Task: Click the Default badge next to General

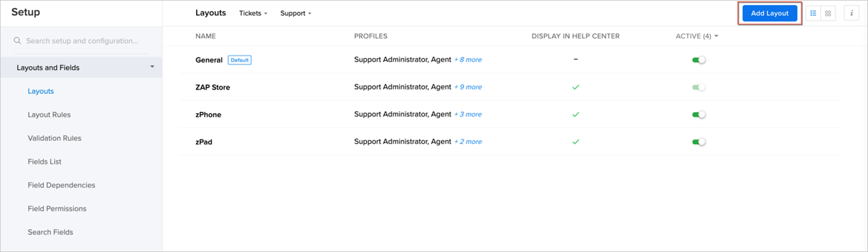Action: point(239,60)
